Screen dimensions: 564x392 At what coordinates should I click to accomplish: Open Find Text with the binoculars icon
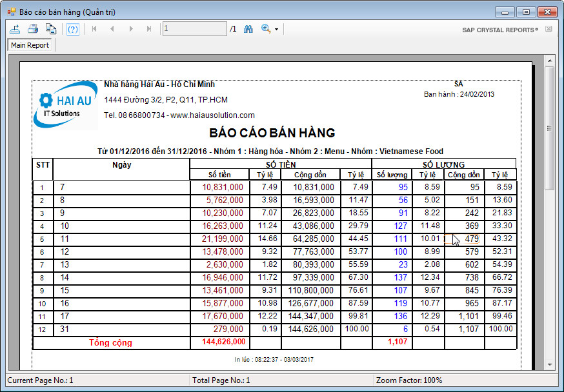point(248,29)
